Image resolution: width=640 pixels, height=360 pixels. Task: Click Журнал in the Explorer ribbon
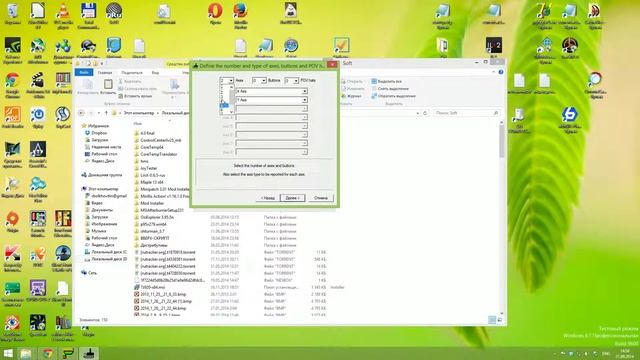coord(351,96)
